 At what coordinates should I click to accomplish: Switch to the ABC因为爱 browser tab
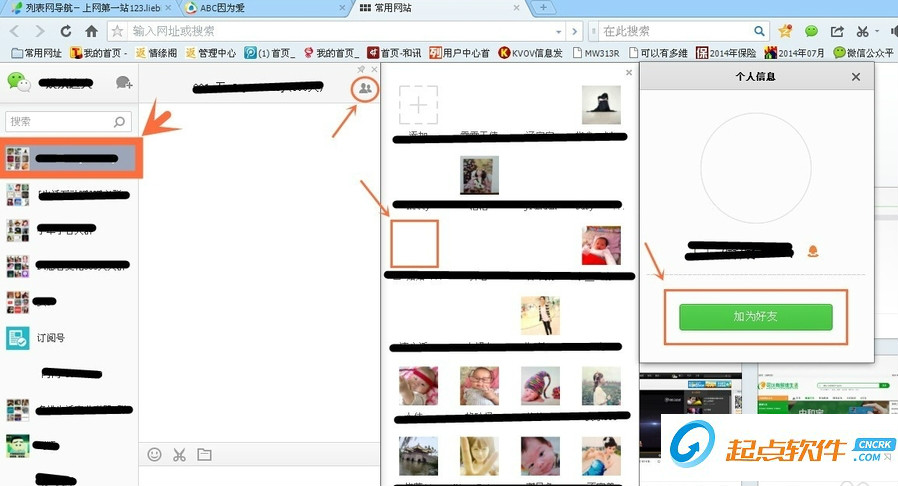click(x=266, y=8)
